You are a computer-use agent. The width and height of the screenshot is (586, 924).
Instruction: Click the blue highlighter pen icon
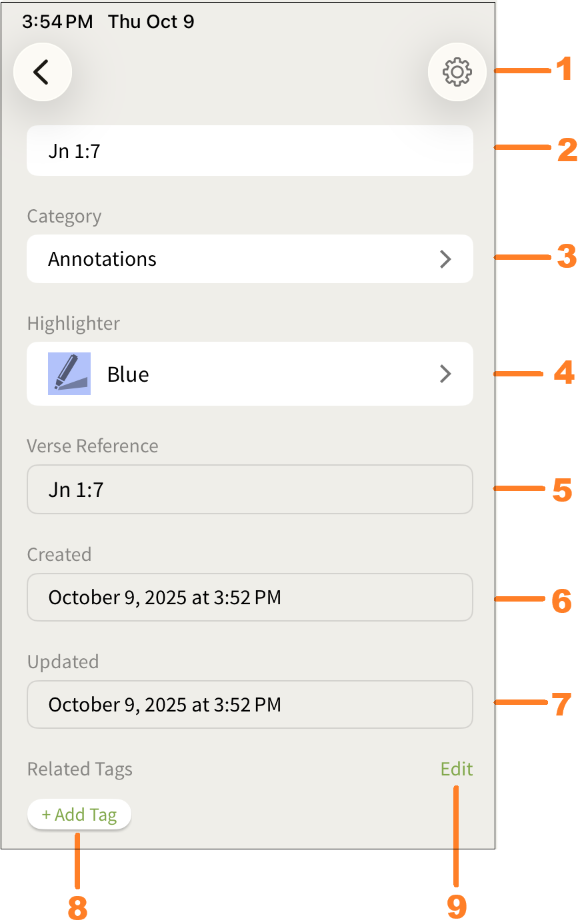[69, 374]
